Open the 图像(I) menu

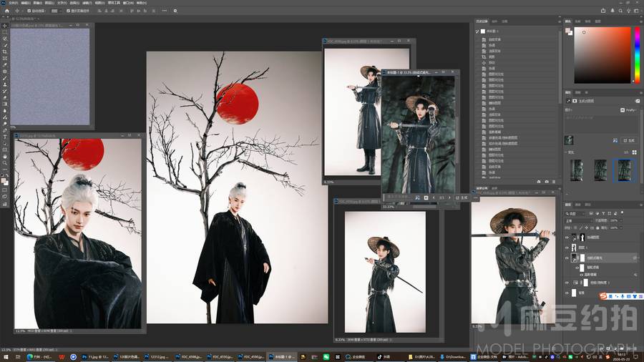(38, 3)
